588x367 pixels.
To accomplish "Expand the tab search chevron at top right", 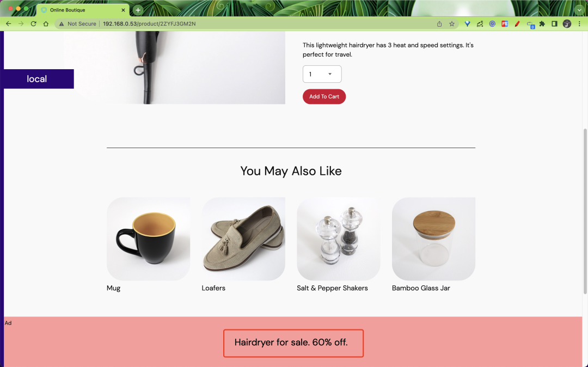I will (x=579, y=10).
